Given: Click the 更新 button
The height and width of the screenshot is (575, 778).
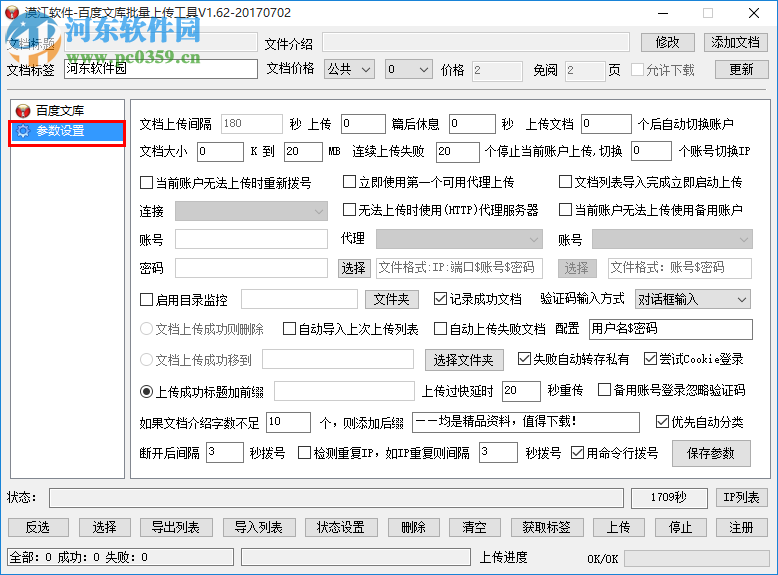Looking at the screenshot, I should click(741, 69).
